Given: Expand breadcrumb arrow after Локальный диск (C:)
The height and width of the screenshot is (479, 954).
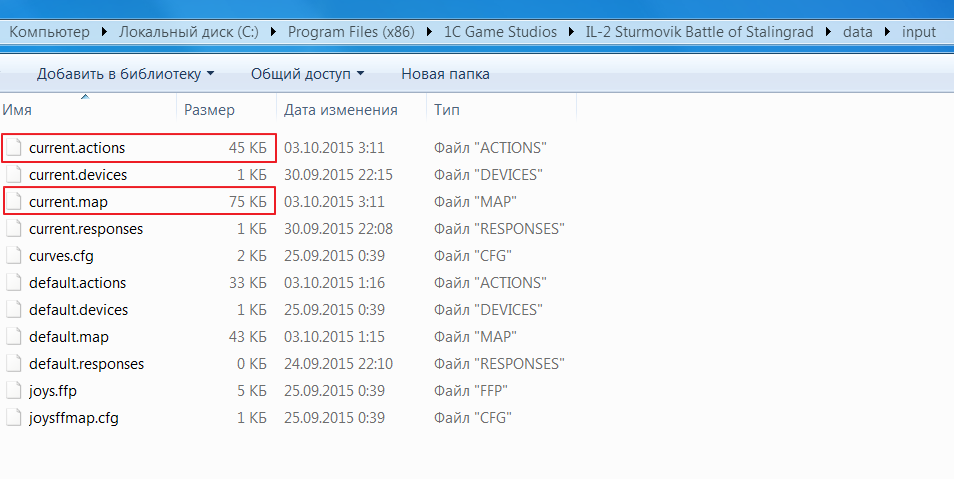Looking at the screenshot, I should tap(273, 32).
